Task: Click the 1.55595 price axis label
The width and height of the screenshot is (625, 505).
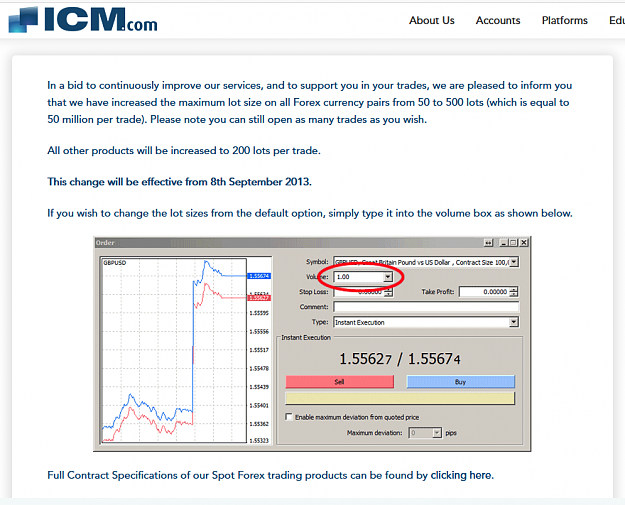Action: 259,313
